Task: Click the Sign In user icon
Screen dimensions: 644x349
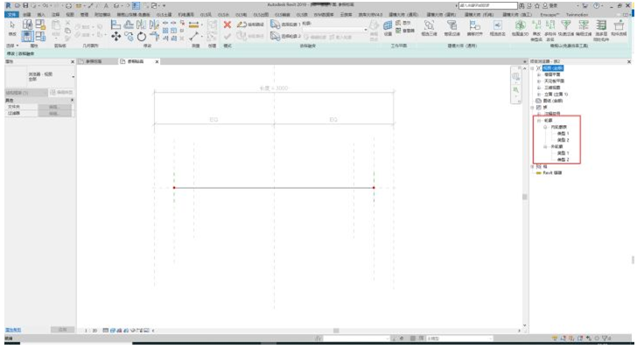Action: coord(545,6)
